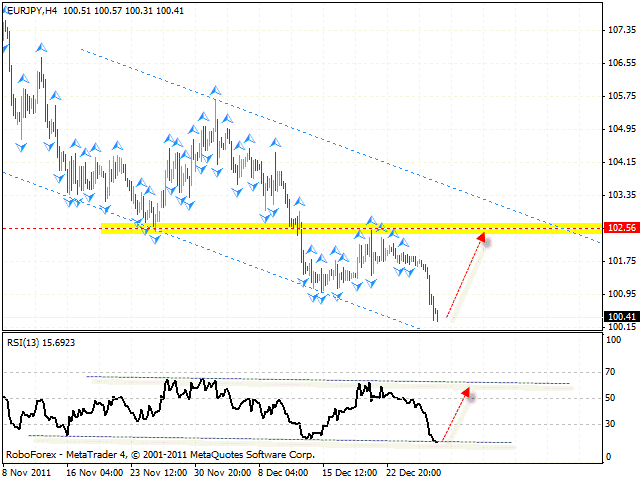The image size is (640, 480).
Task: Click the 107.35 price axis label
Action: [622, 30]
